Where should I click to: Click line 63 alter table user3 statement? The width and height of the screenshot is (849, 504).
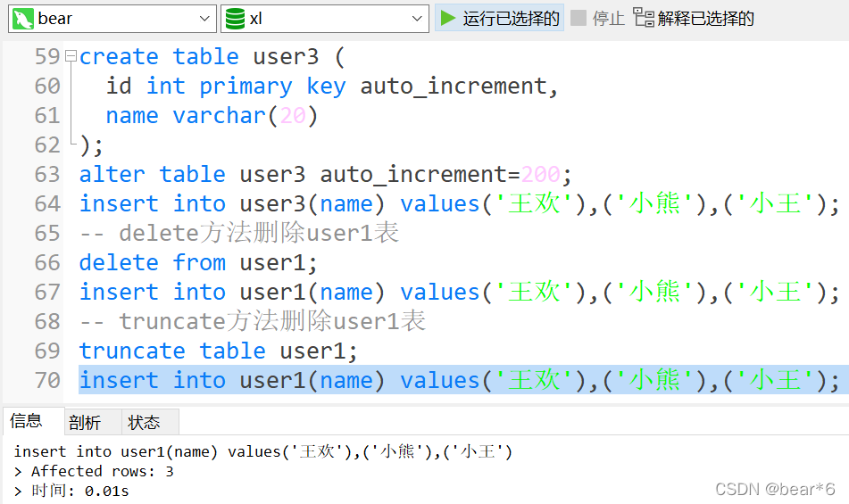click(x=325, y=175)
